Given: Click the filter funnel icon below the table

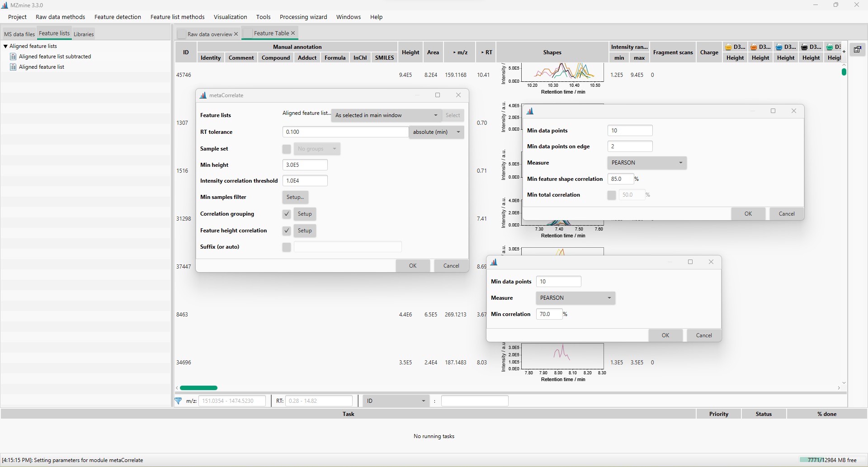Looking at the screenshot, I should (178, 401).
